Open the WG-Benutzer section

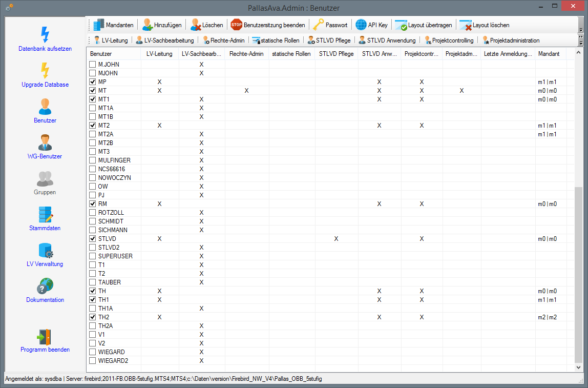point(45,147)
